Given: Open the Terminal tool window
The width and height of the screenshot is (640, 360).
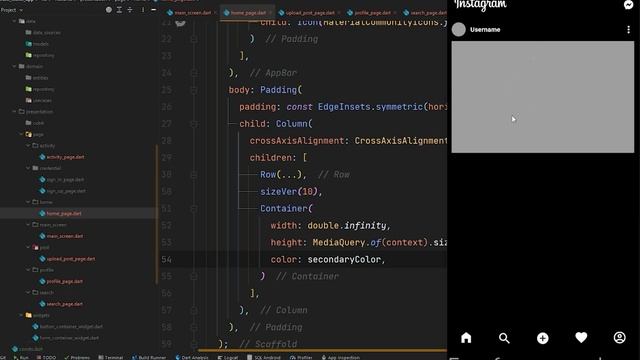Looking at the screenshot, I should click(x=111, y=357).
